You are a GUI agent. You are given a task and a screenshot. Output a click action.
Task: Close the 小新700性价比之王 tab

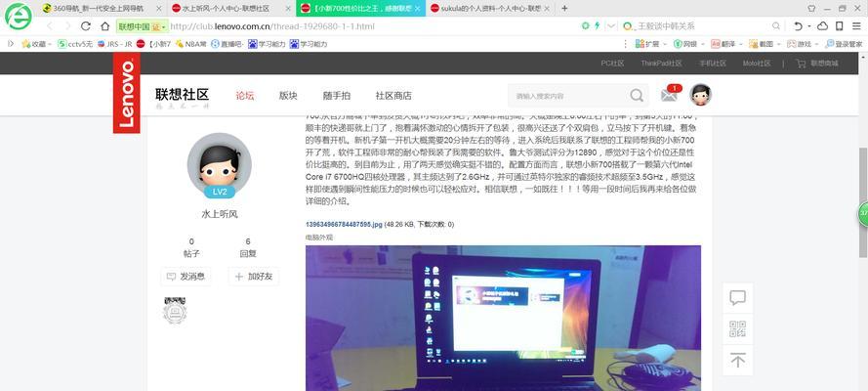click(417, 8)
